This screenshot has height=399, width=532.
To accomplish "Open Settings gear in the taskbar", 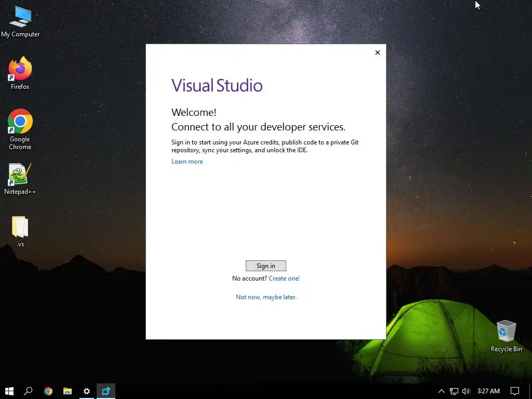I will (x=87, y=391).
